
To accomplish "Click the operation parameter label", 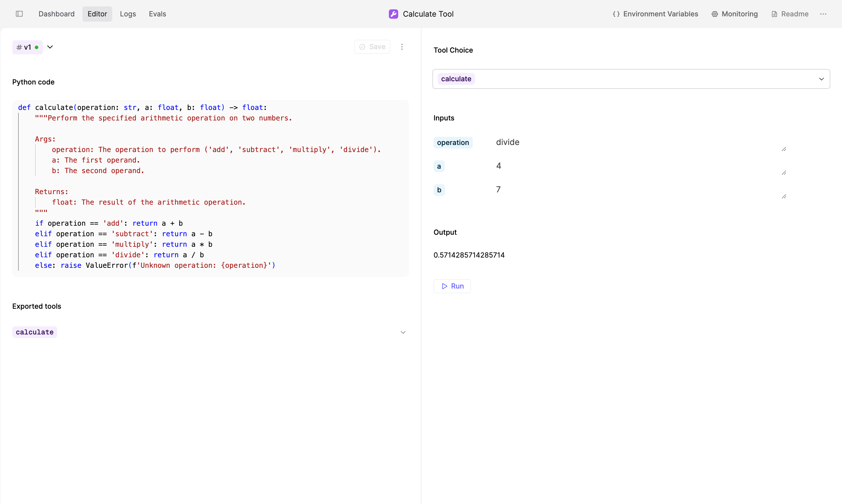I will point(453,143).
